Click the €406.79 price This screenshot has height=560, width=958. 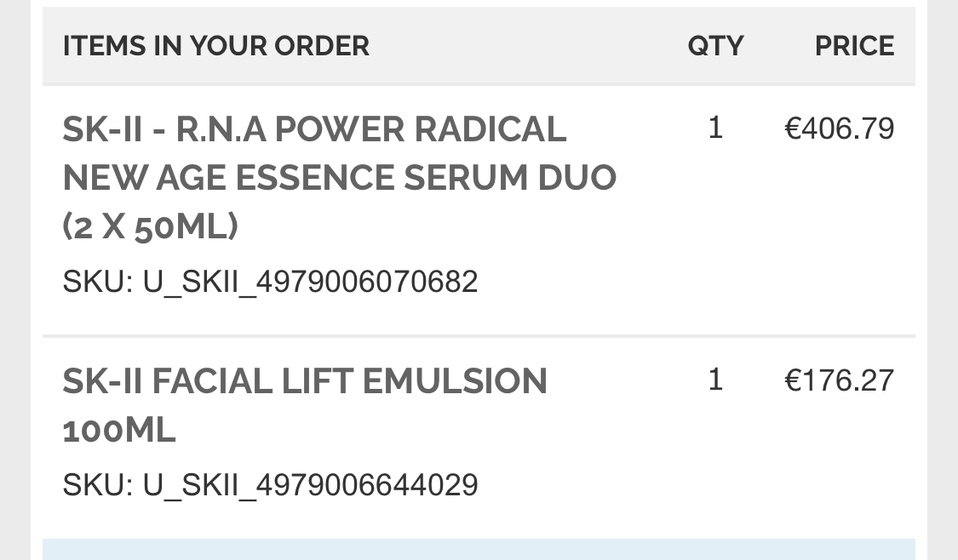839,129
